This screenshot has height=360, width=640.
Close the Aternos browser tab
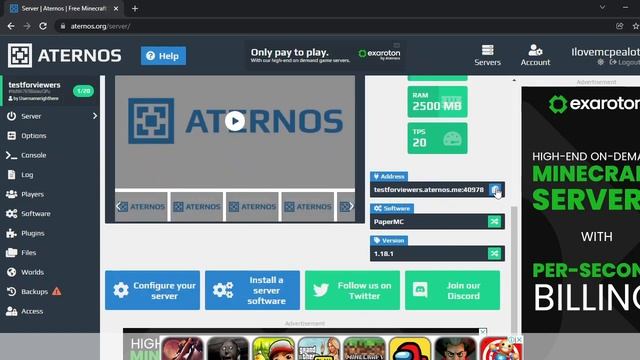116,9
